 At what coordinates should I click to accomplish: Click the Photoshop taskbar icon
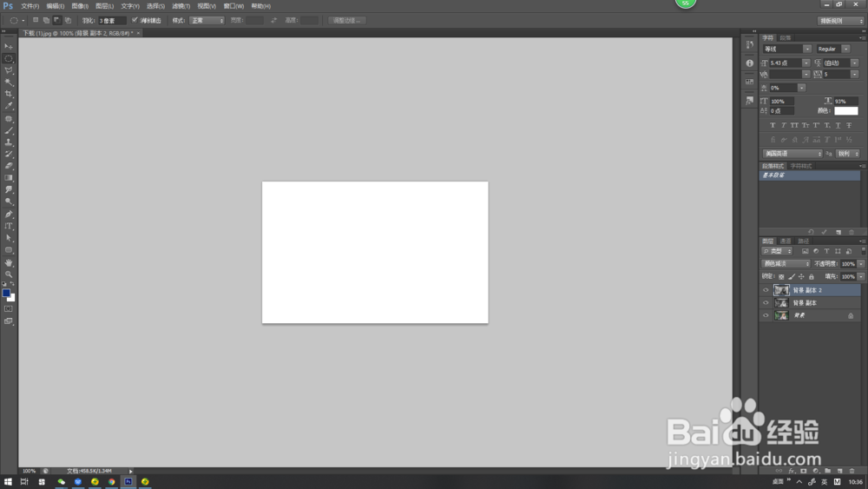coord(128,482)
